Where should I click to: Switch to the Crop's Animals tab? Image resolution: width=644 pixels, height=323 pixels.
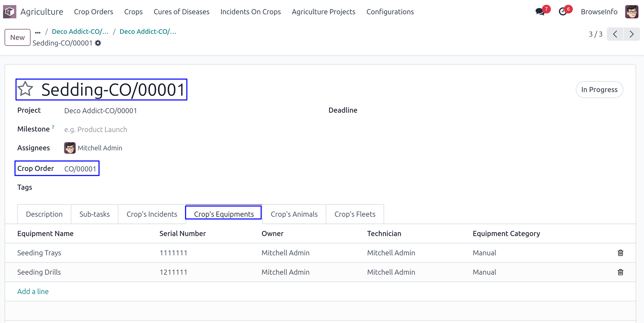click(x=294, y=214)
